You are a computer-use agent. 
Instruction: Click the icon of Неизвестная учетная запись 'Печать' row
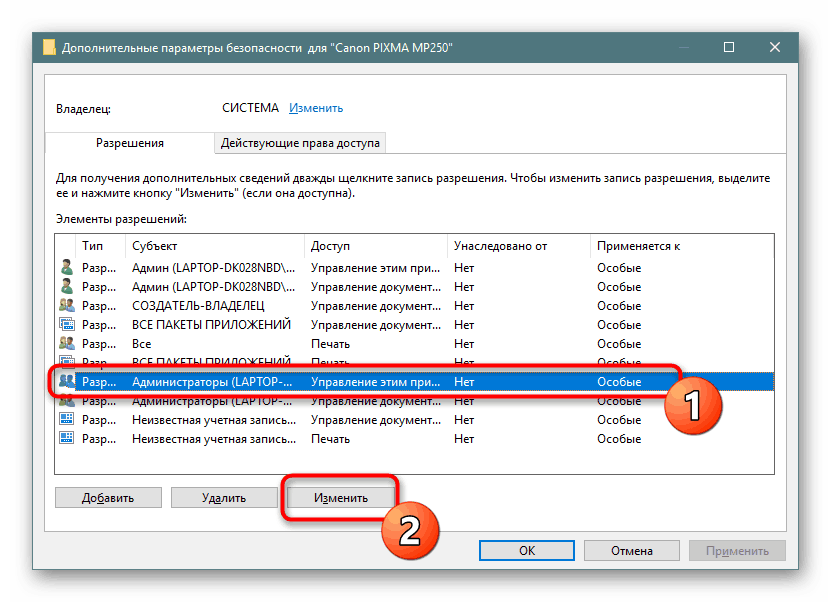(x=66, y=438)
